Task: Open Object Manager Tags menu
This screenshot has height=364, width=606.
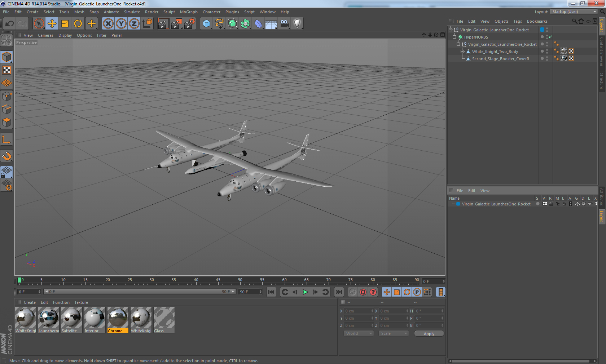Action: click(x=518, y=21)
